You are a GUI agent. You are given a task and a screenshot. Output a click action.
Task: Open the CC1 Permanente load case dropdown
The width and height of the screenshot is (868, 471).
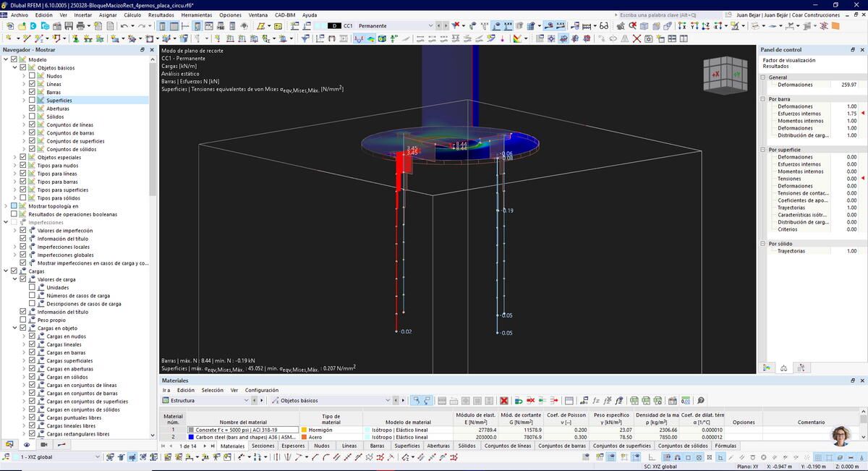[431, 25]
